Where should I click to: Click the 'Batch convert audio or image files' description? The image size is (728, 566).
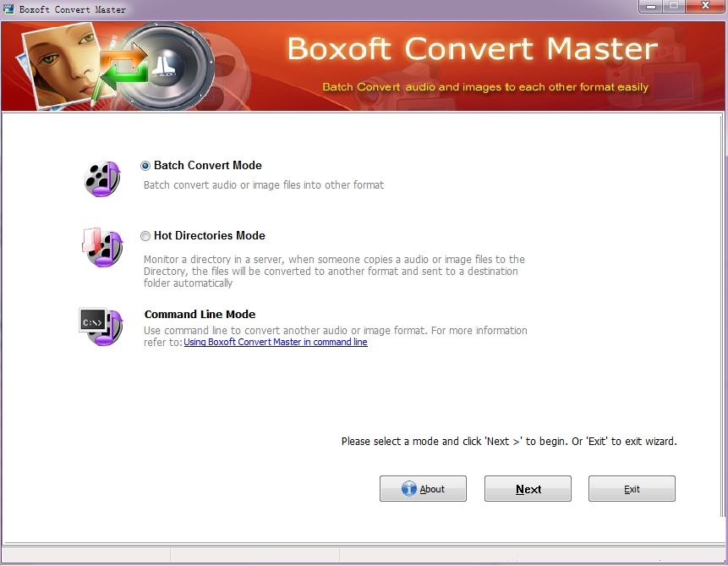264,185
